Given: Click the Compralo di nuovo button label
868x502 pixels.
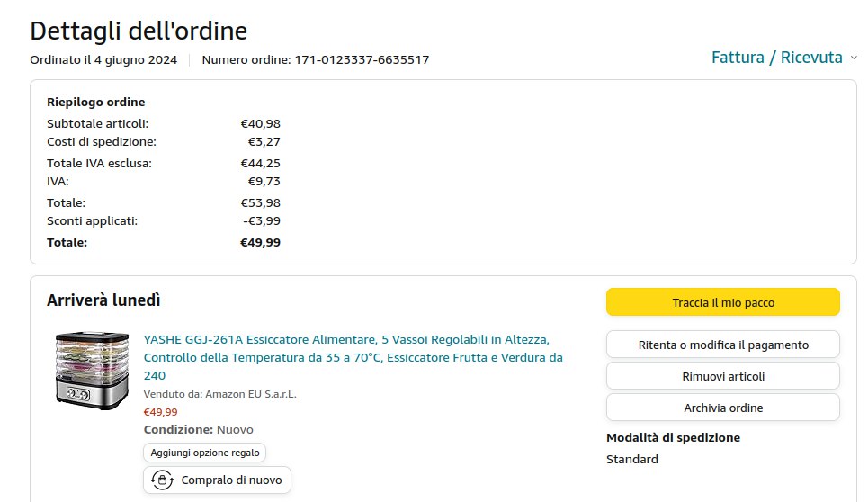Looking at the screenshot, I should tap(231, 480).
